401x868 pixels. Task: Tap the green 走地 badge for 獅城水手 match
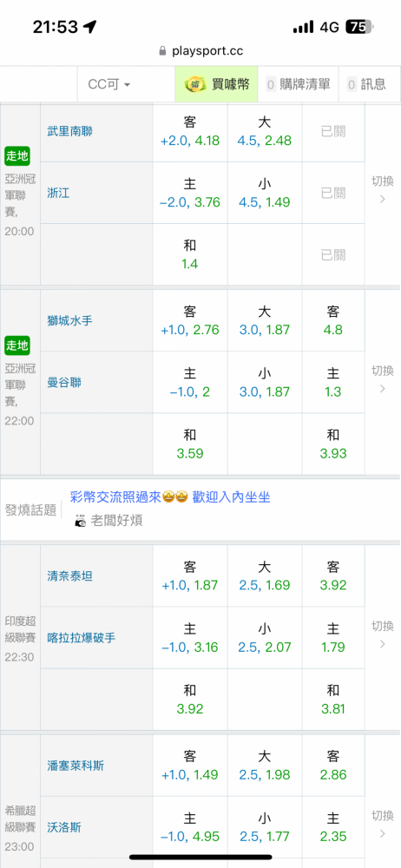[x=17, y=346]
